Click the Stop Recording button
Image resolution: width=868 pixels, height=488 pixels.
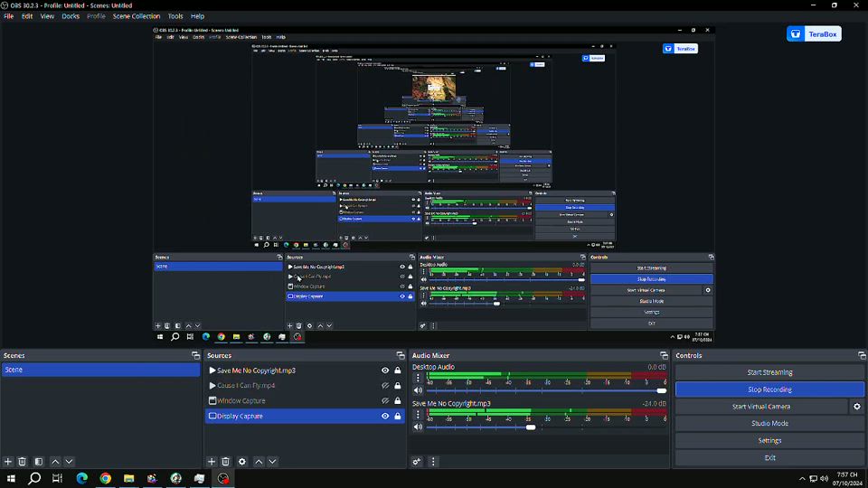(x=769, y=389)
